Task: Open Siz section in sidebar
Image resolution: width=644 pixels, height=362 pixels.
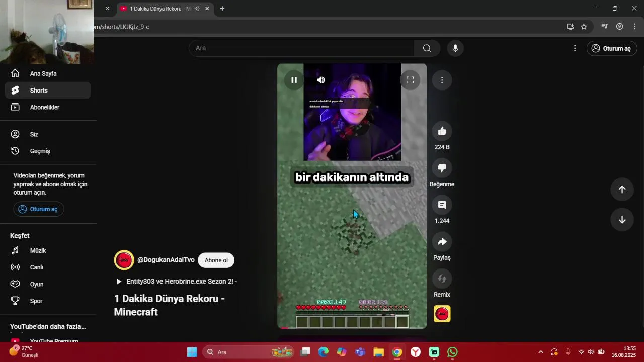Action: [48, 134]
